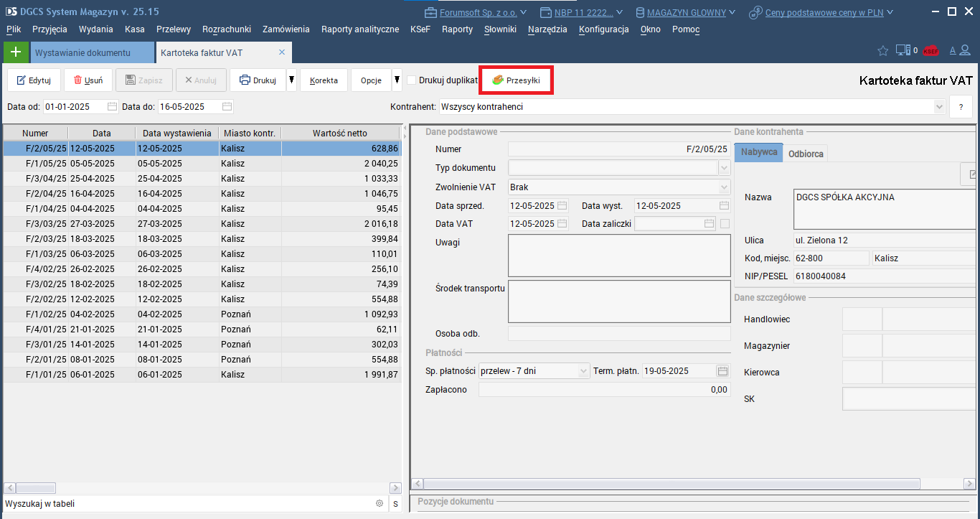Image resolution: width=980 pixels, height=519 pixels.
Task: Click the Korekta button
Action: tap(324, 80)
